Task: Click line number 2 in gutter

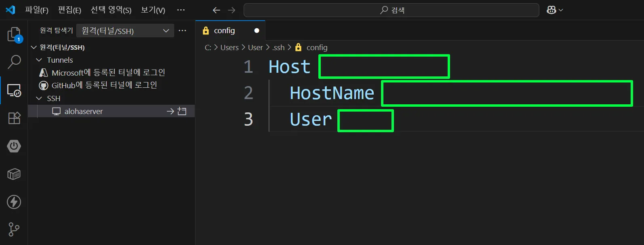Action: (248, 93)
